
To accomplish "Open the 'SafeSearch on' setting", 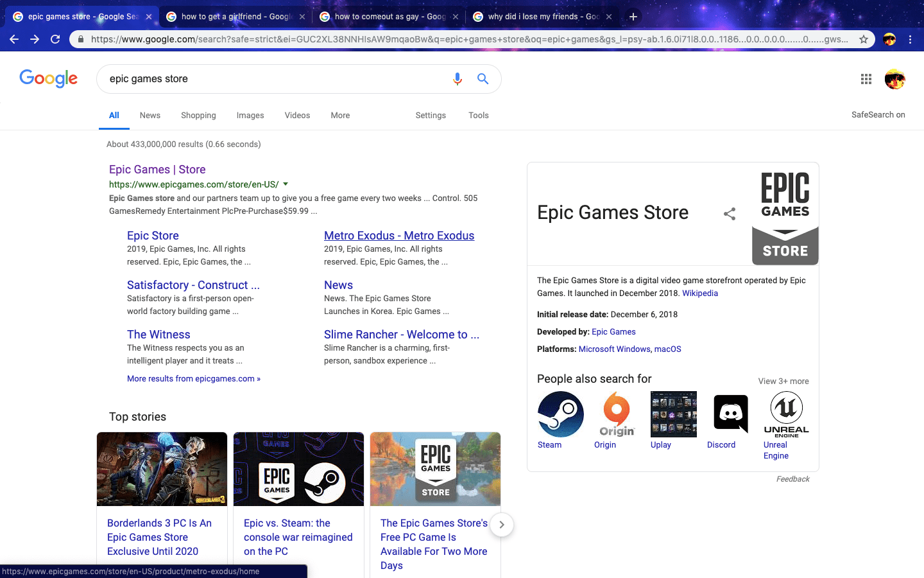I will [878, 115].
